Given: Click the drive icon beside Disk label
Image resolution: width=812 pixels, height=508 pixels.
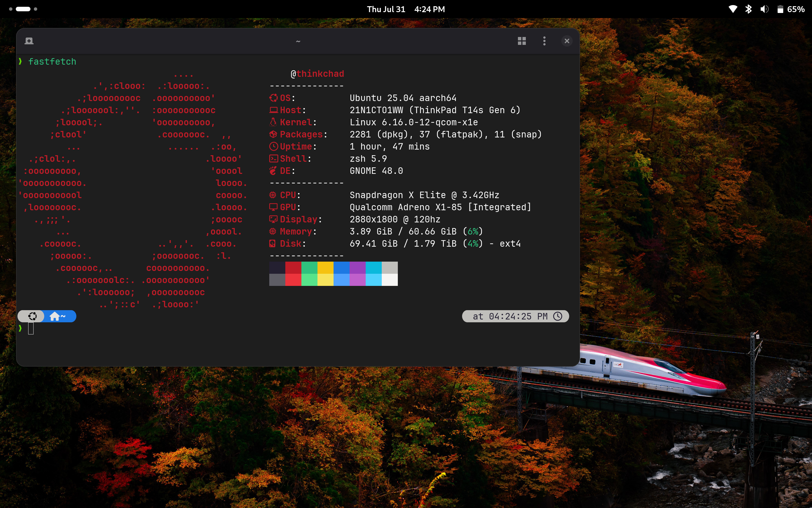Looking at the screenshot, I should click(272, 243).
